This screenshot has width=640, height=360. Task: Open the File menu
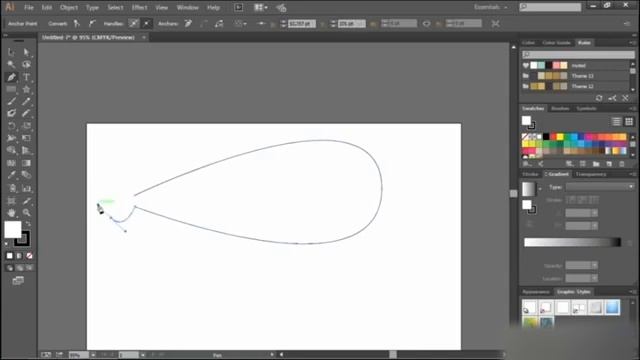pos(29,7)
